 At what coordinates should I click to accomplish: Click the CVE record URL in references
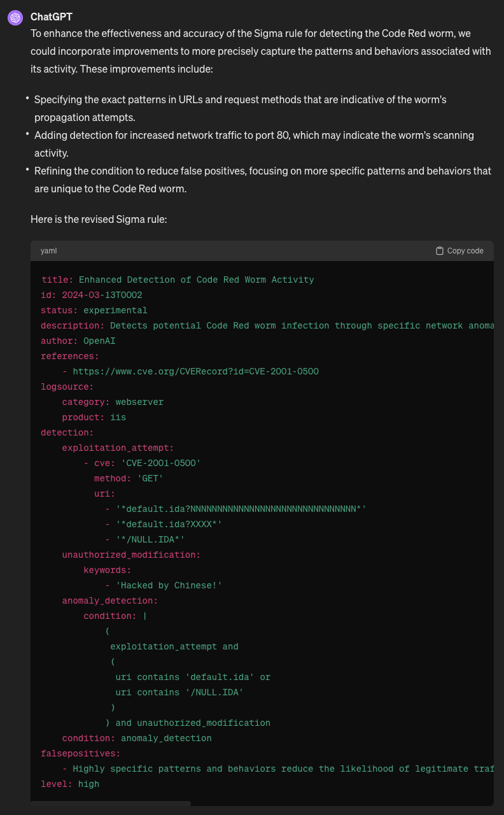[x=195, y=371]
